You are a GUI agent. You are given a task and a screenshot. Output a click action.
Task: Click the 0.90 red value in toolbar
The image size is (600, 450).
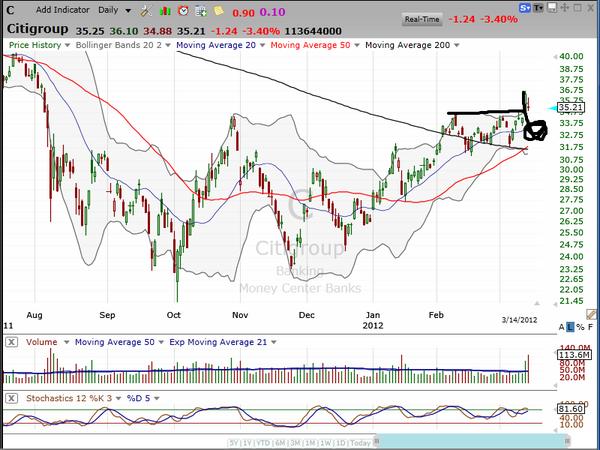point(243,13)
